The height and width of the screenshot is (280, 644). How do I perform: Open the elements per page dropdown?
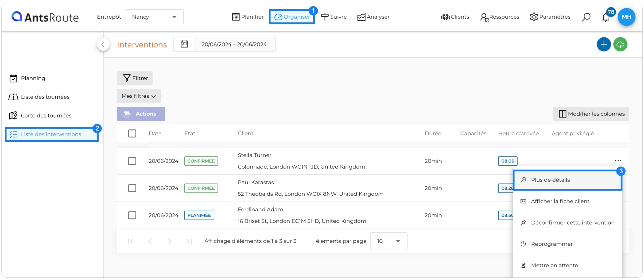(389, 241)
